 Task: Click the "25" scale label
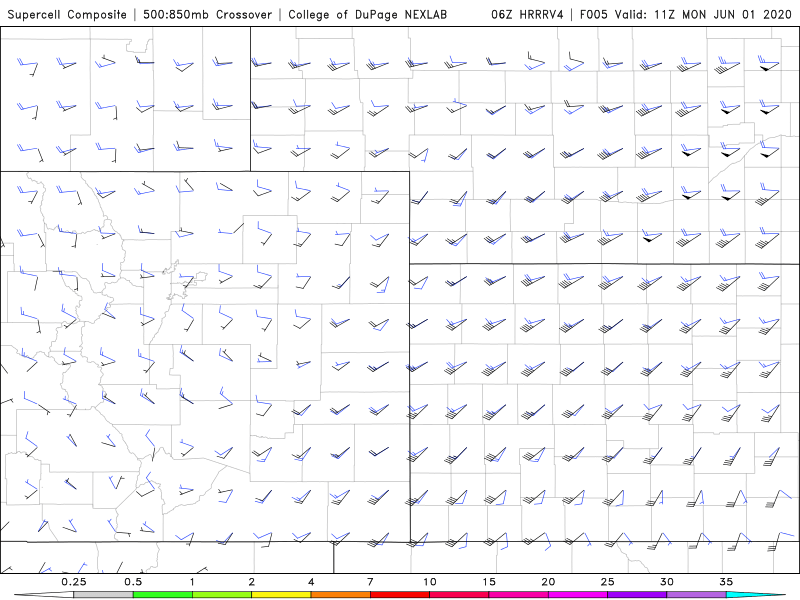click(608, 582)
